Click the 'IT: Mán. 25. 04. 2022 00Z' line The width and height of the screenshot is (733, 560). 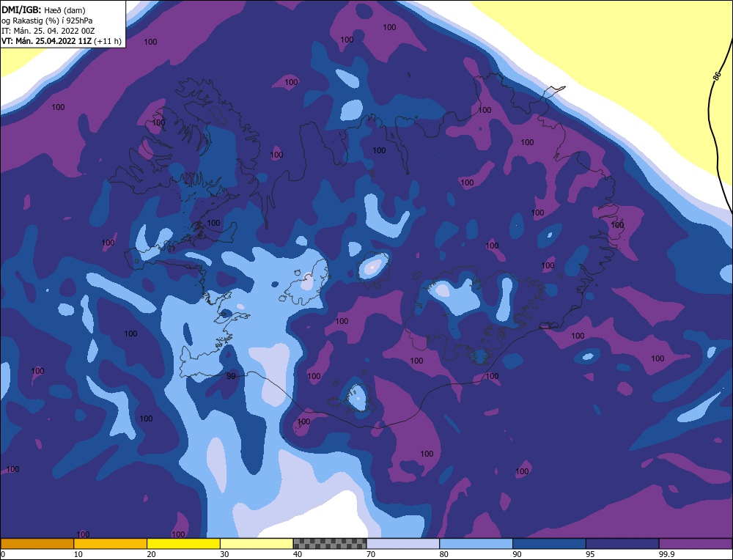(48, 31)
